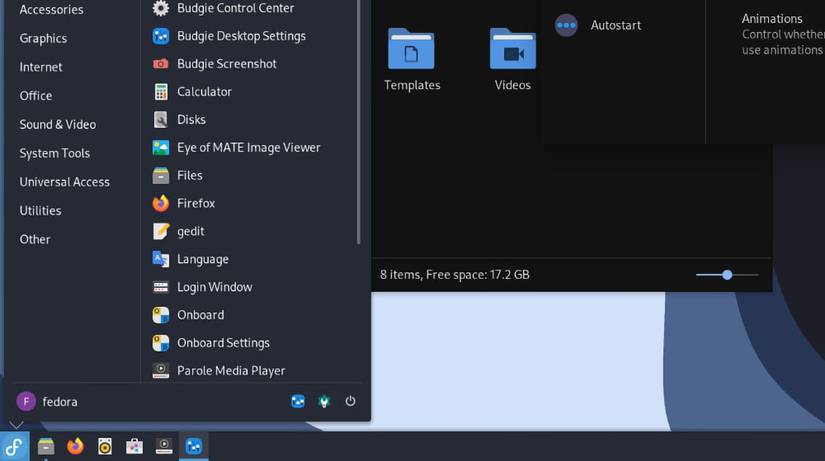Click the Animations setting label
The image size is (825, 461).
[x=772, y=18]
